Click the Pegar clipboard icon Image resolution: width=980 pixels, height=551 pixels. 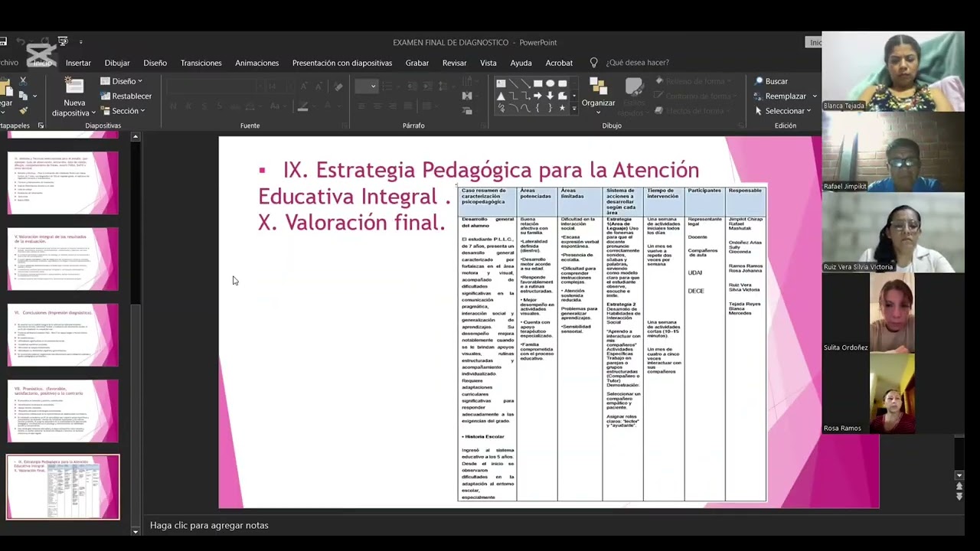[6, 86]
